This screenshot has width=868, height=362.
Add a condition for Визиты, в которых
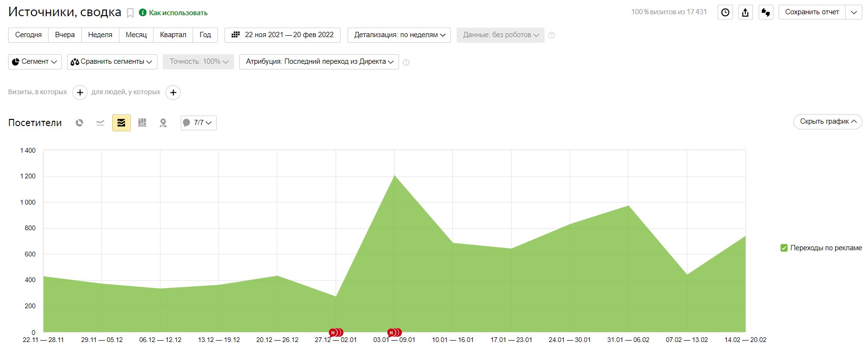80,92
